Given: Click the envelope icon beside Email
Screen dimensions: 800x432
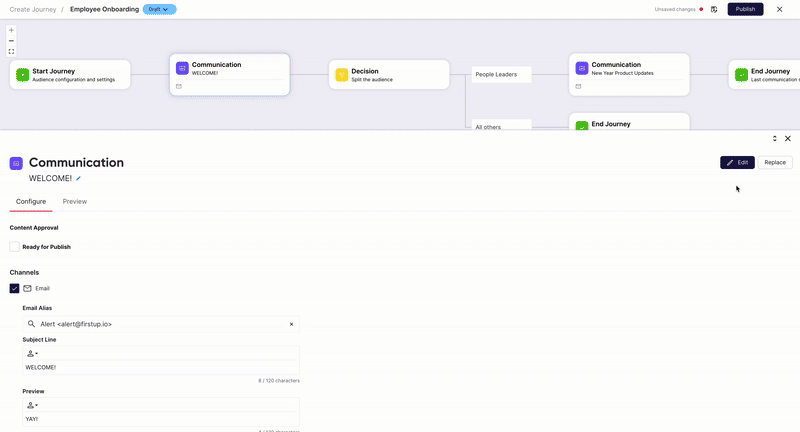Looking at the screenshot, I should [x=28, y=288].
